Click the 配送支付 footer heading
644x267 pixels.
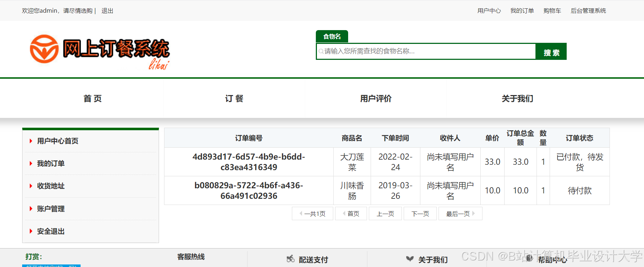tap(313, 260)
